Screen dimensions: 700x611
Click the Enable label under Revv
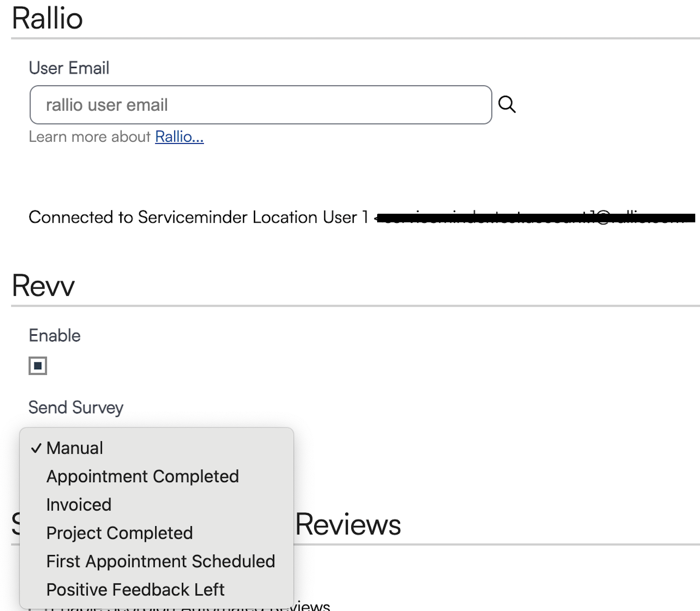55,336
